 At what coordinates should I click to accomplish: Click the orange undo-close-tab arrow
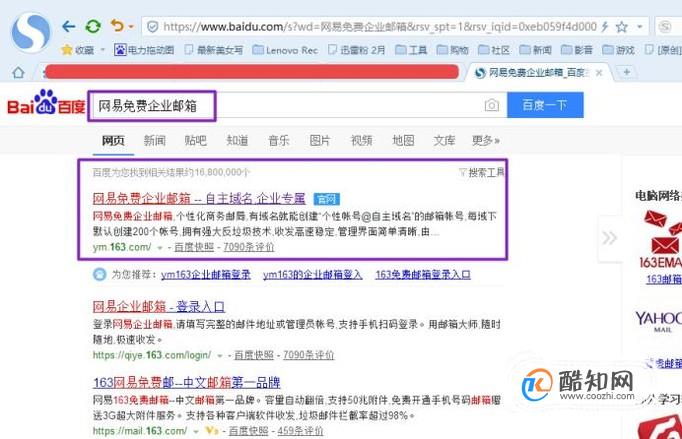pos(117,26)
